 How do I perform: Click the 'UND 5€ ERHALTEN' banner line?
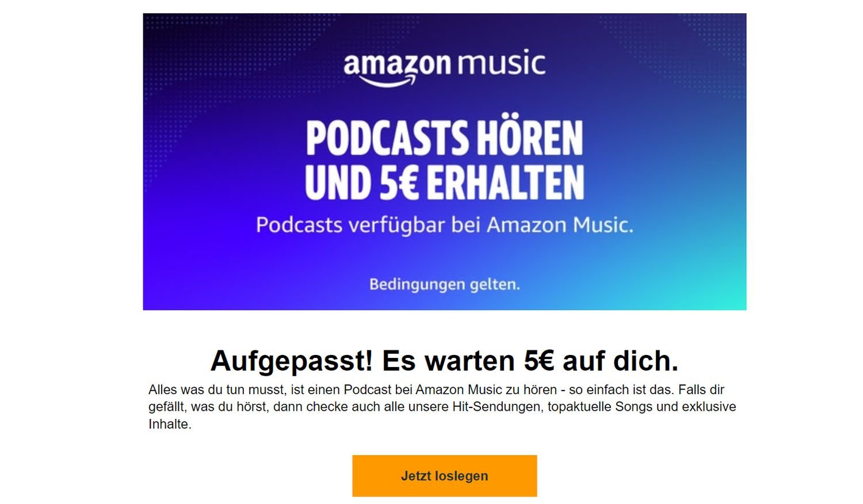[x=444, y=182]
